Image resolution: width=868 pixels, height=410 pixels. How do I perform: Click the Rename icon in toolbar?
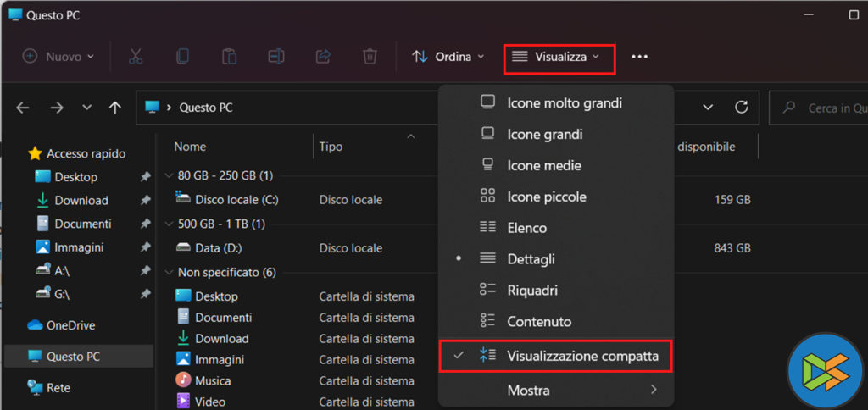pyautogui.click(x=275, y=57)
